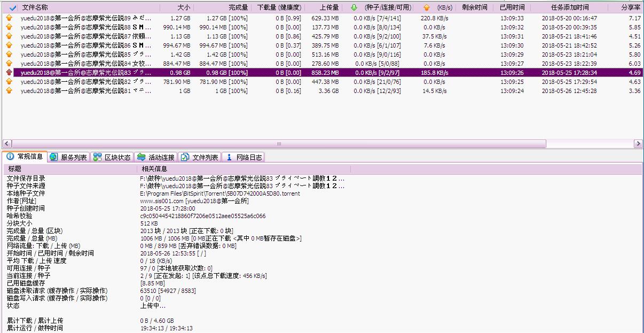644x333 pixels.
Task: Sort torrents by the 大小 column header
Action: point(183,8)
